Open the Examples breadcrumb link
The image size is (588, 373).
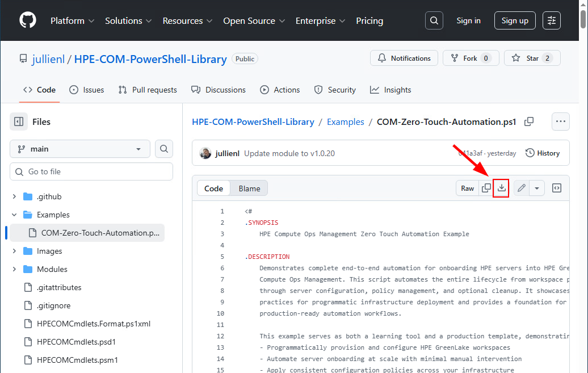coord(345,121)
